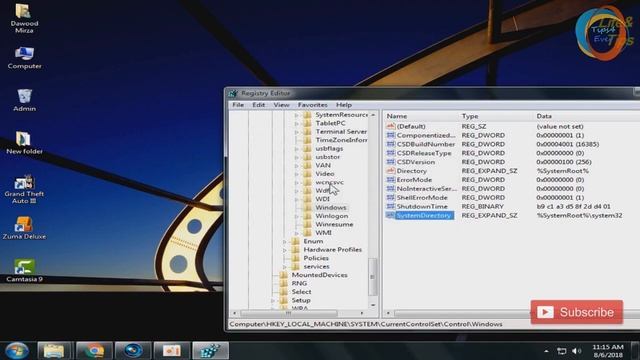Screen dimensions: 640x360
Task: Select the Componentized... value name
Action: click(x=426, y=135)
